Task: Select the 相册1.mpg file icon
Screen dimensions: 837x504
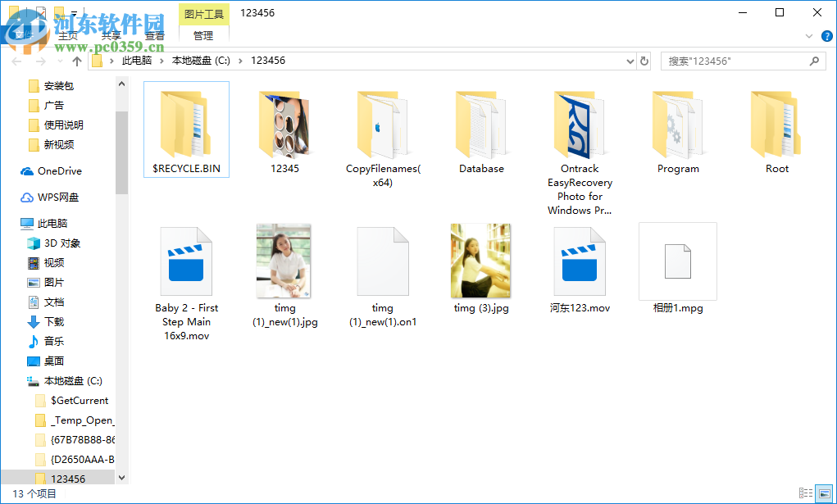Action: point(678,261)
